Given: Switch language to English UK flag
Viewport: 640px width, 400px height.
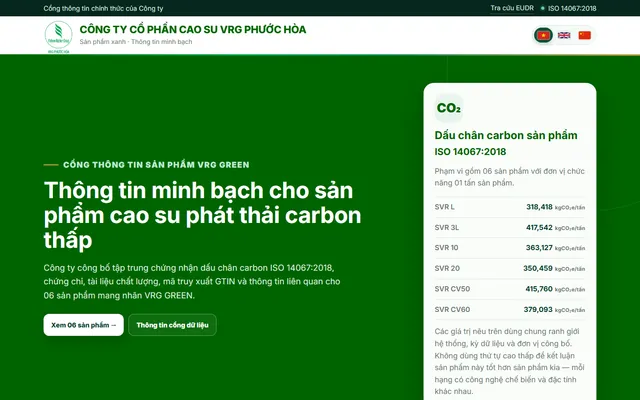Looking at the screenshot, I should point(564,36).
